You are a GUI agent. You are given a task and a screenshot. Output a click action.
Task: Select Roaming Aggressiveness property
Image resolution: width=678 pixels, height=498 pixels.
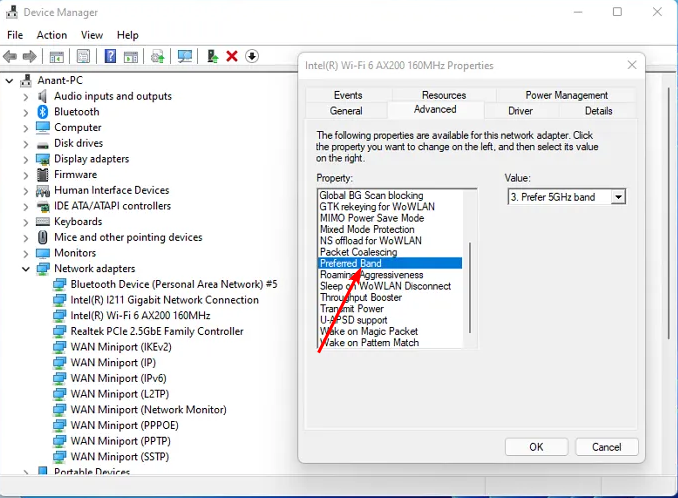click(x=371, y=275)
